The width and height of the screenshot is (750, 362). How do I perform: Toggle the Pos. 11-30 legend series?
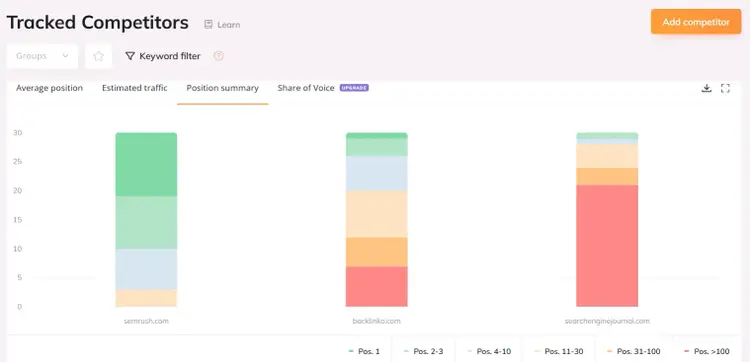pyautogui.click(x=560, y=351)
